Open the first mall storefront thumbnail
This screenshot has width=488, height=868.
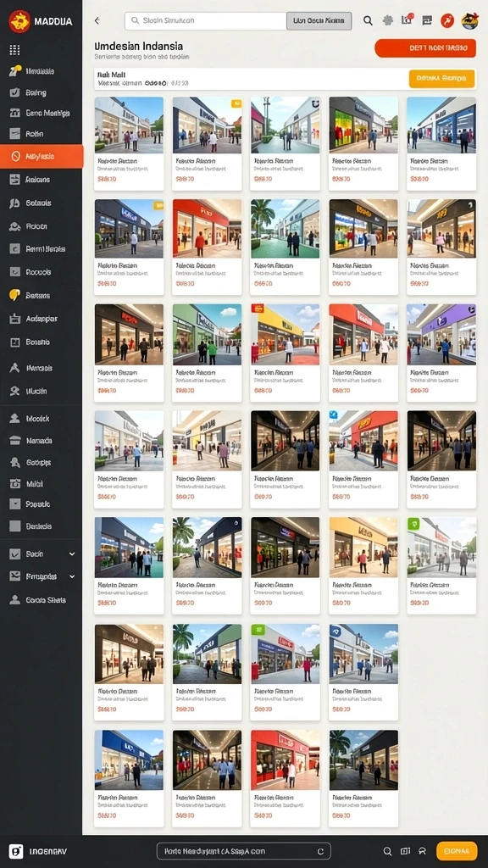pos(129,125)
